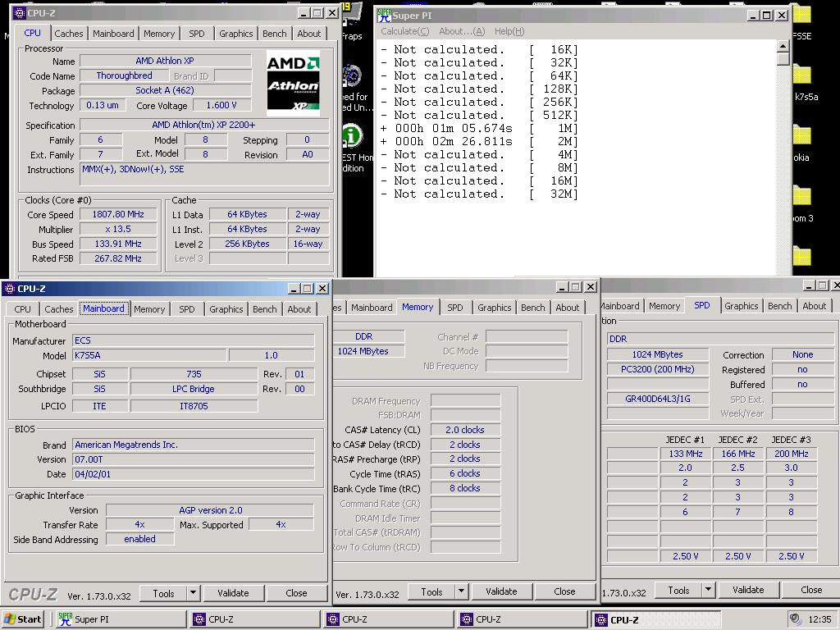Click the Specification AMD Athlon(tm) XP 2200+ value
This screenshot has height=630, width=840.
point(204,125)
